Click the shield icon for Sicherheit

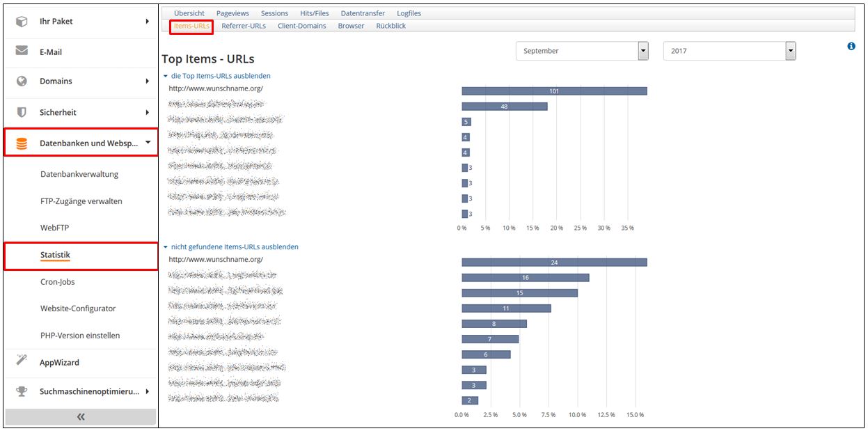click(x=22, y=112)
